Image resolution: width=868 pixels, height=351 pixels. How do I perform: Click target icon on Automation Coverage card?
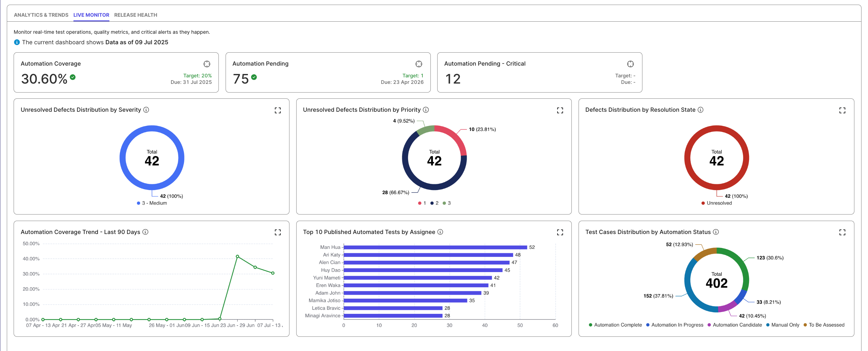[207, 64]
